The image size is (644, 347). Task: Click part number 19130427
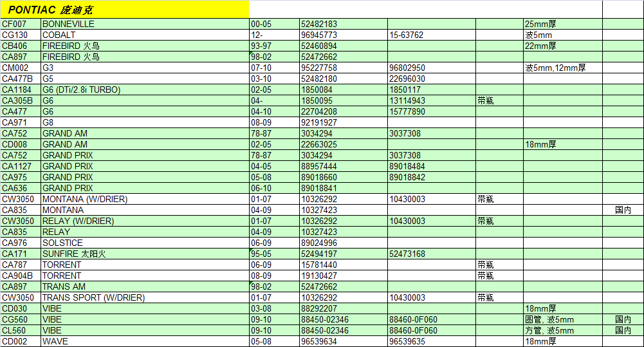(x=344, y=276)
